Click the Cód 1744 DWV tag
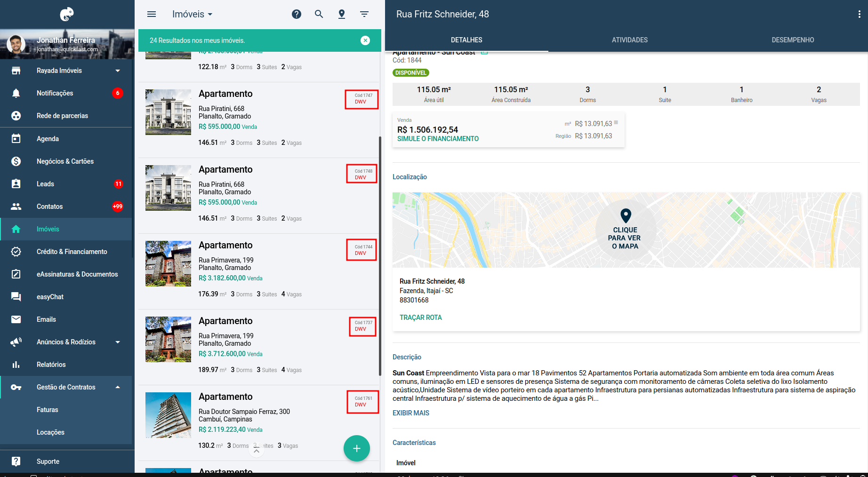The image size is (868, 477). (x=362, y=250)
